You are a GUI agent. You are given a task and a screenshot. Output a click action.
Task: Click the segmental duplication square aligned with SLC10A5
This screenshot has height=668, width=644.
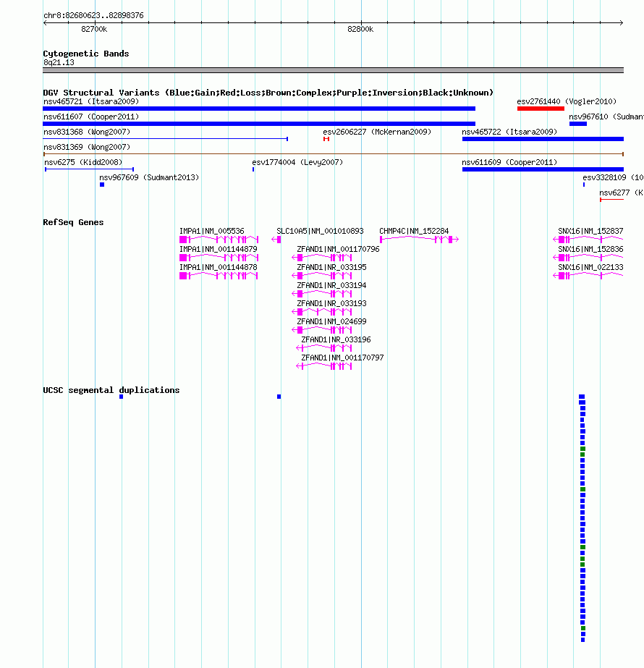pyautogui.click(x=279, y=397)
